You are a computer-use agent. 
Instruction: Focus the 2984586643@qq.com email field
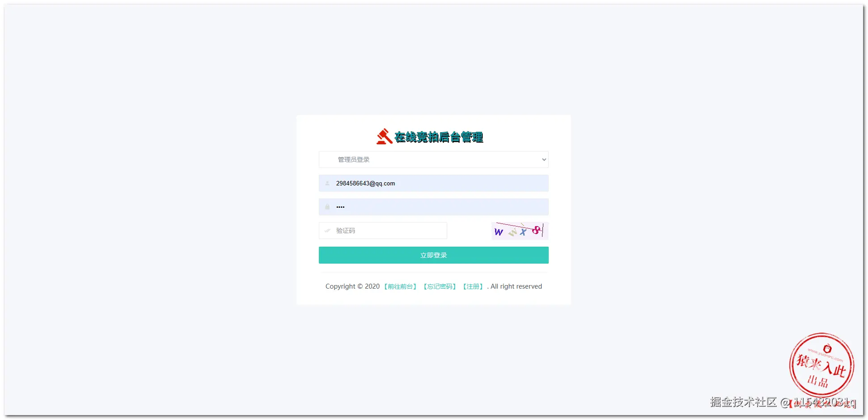(x=433, y=183)
